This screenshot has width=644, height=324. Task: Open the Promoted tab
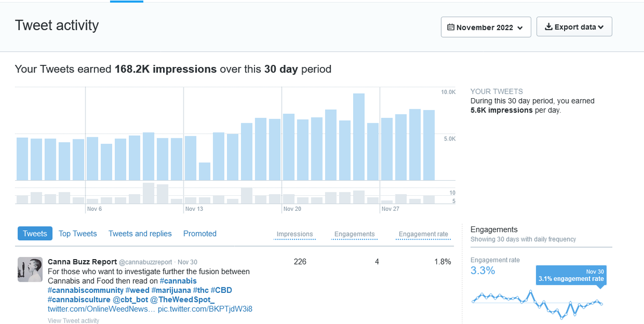200,233
